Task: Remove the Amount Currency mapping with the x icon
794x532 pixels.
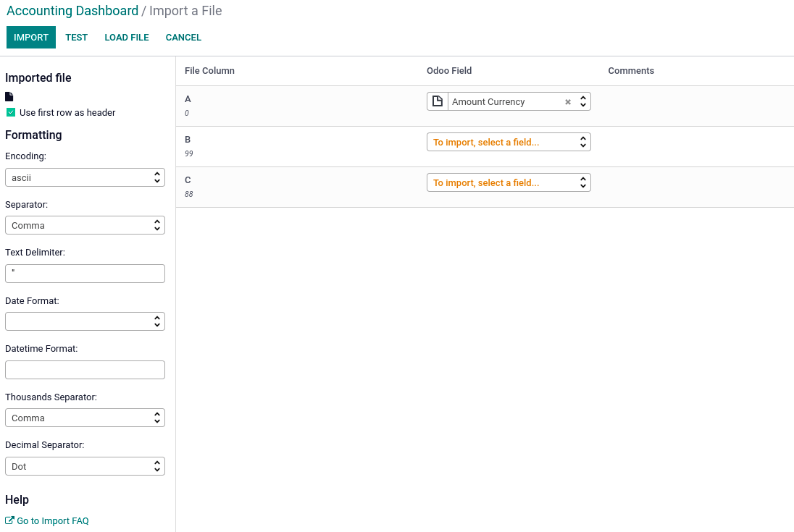Action: [567, 101]
